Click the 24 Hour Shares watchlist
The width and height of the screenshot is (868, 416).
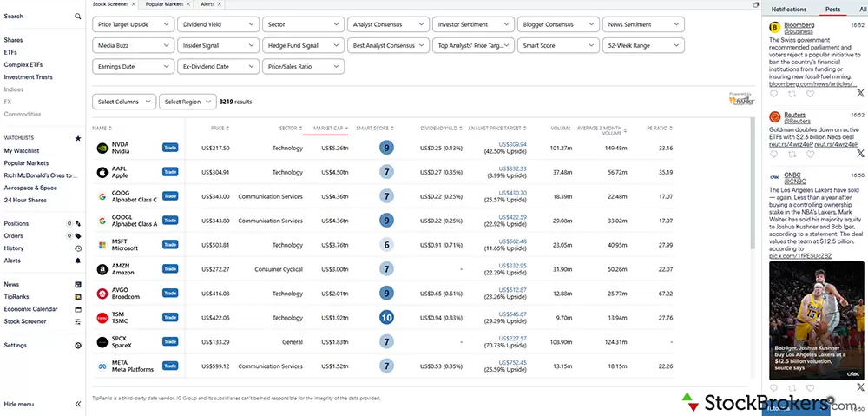[x=25, y=200]
